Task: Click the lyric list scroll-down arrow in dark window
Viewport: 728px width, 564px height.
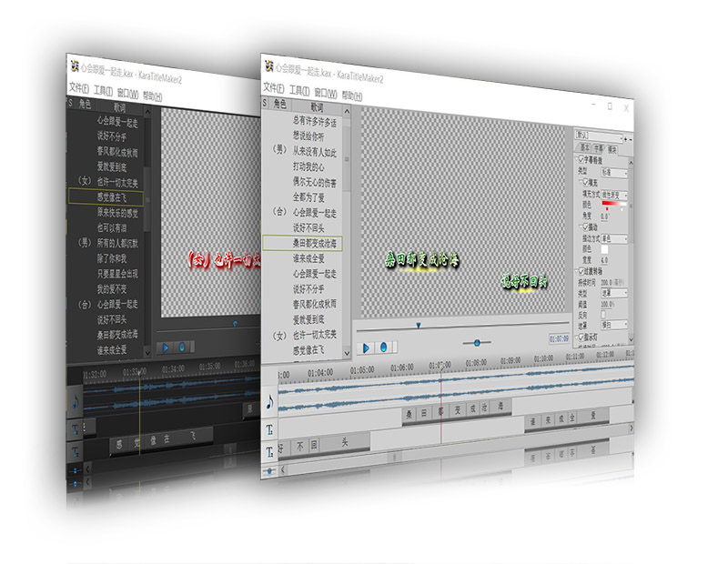Action: tap(147, 353)
